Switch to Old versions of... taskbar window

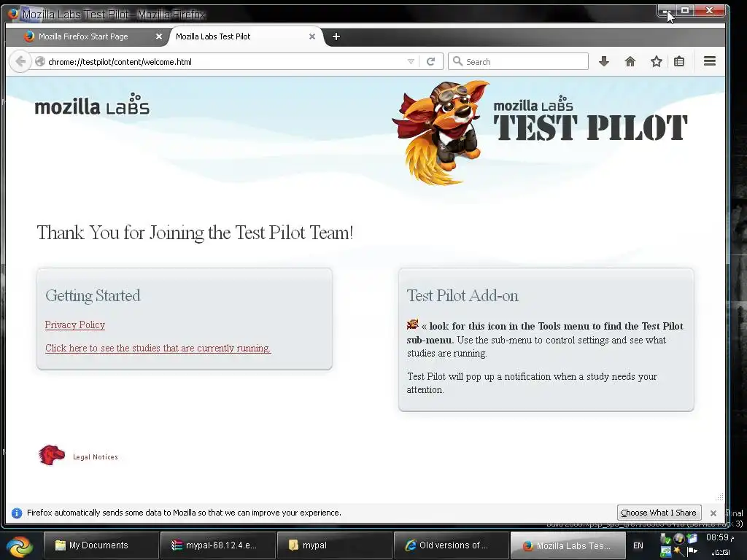(x=451, y=545)
